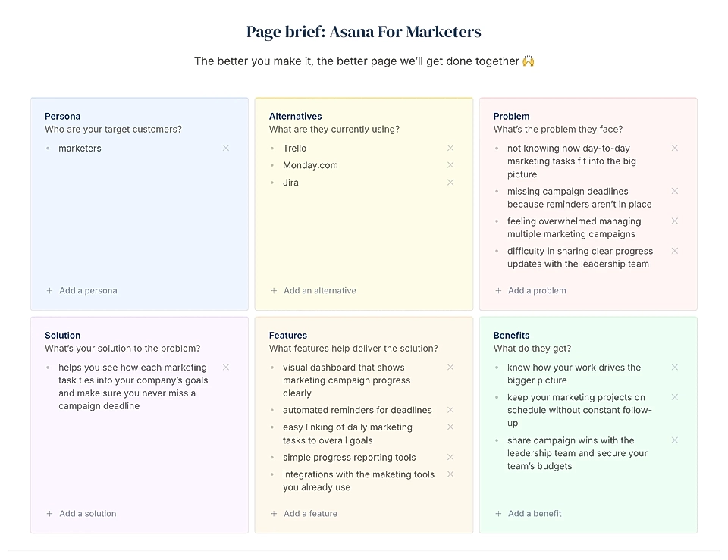Delete "Trello" from the Alternatives list

[x=450, y=148]
